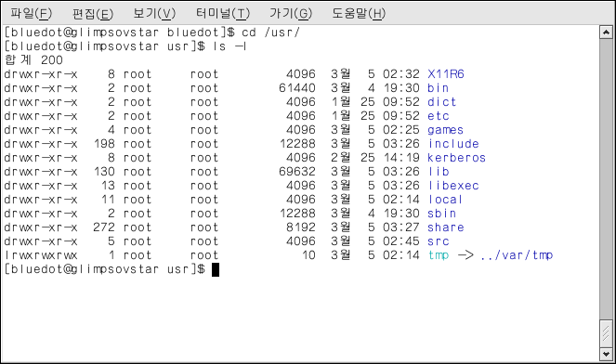
Task: Click the scrollbar down arrow
Action: pyautogui.click(x=606, y=354)
